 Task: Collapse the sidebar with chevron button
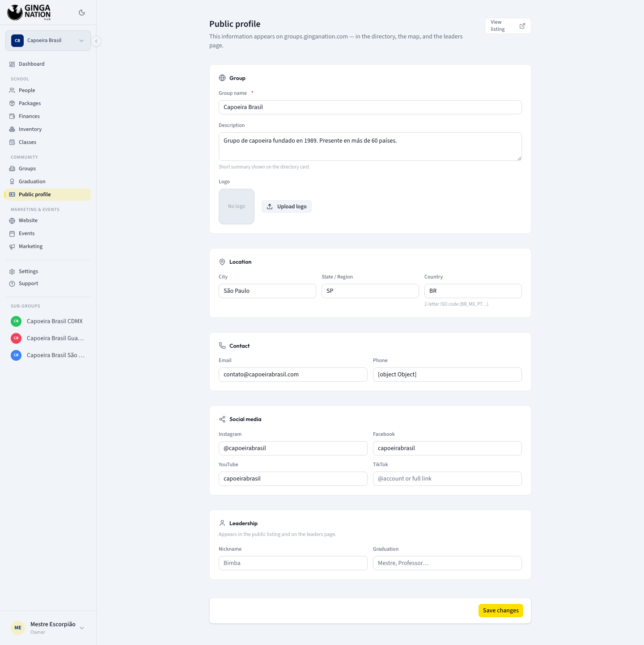(96, 41)
